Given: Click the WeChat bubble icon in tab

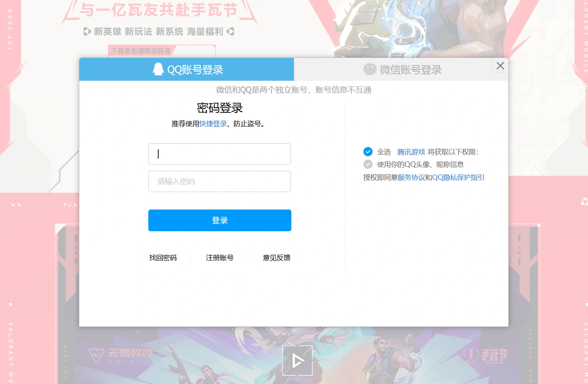Looking at the screenshot, I should tap(370, 69).
